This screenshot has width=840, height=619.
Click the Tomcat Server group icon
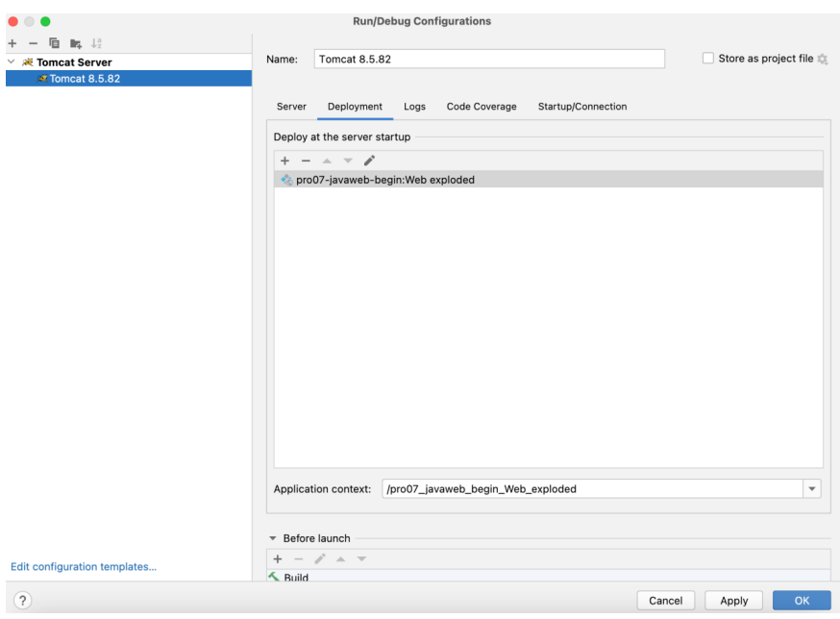[x=27, y=62]
